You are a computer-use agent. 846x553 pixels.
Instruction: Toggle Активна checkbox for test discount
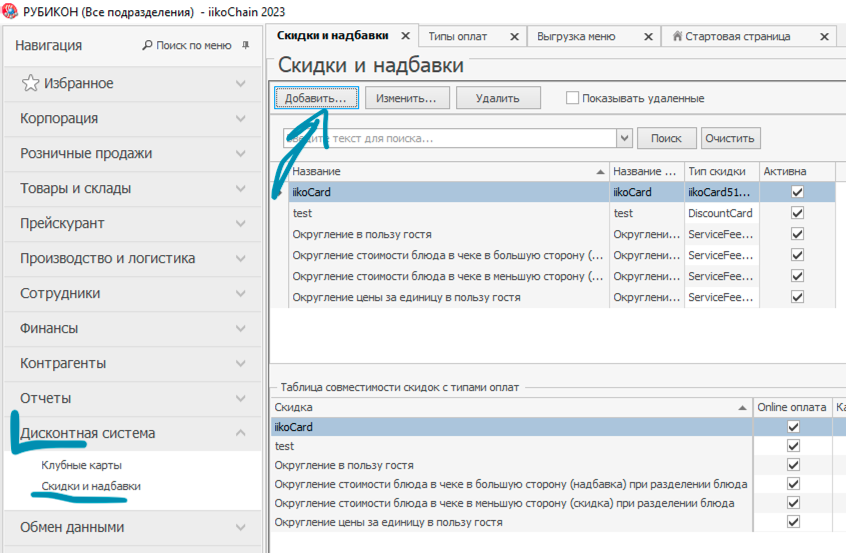(797, 213)
